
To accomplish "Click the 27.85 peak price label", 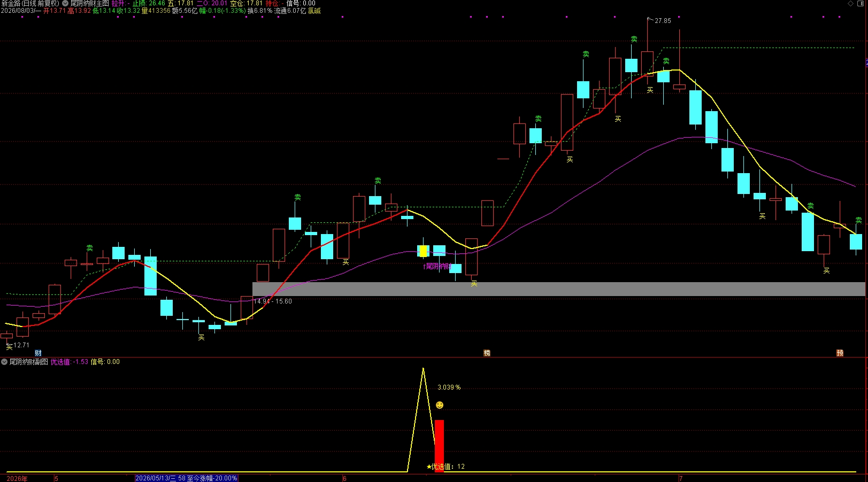I will [x=662, y=21].
